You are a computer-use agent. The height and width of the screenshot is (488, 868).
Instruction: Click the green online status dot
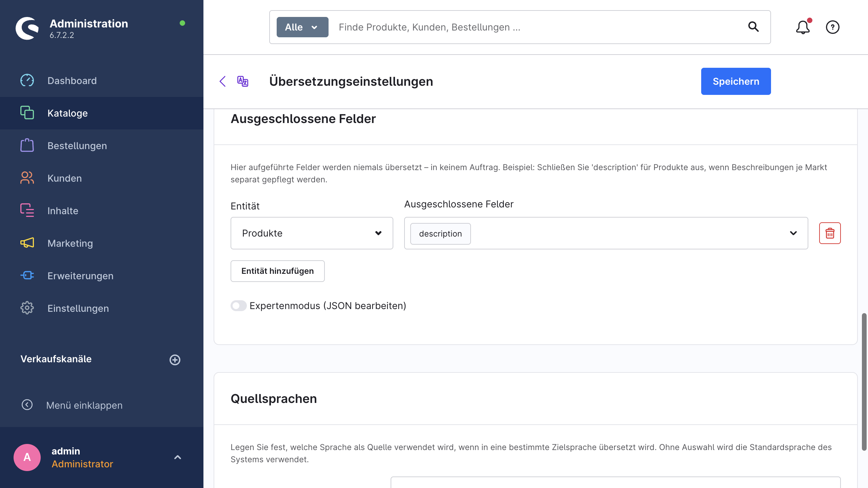[182, 23]
